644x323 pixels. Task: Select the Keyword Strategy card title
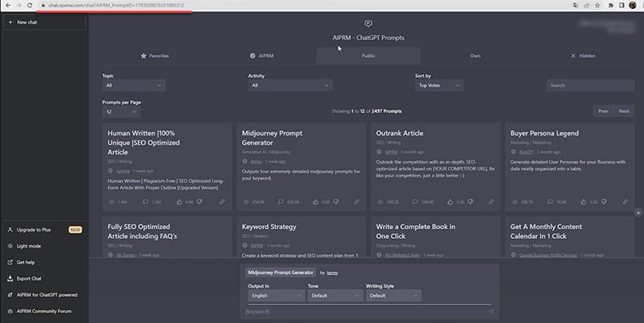click(x=269, y=227)
